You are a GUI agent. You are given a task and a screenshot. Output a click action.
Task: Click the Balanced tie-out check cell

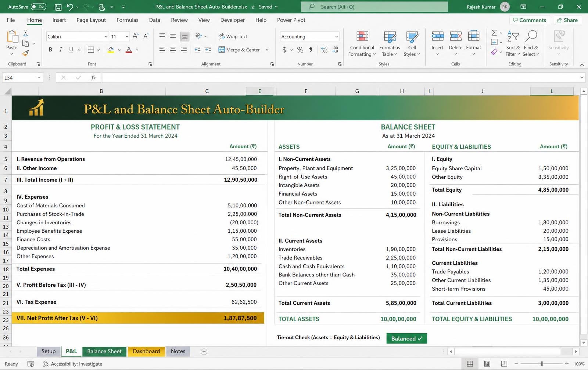tap(406, 338)
